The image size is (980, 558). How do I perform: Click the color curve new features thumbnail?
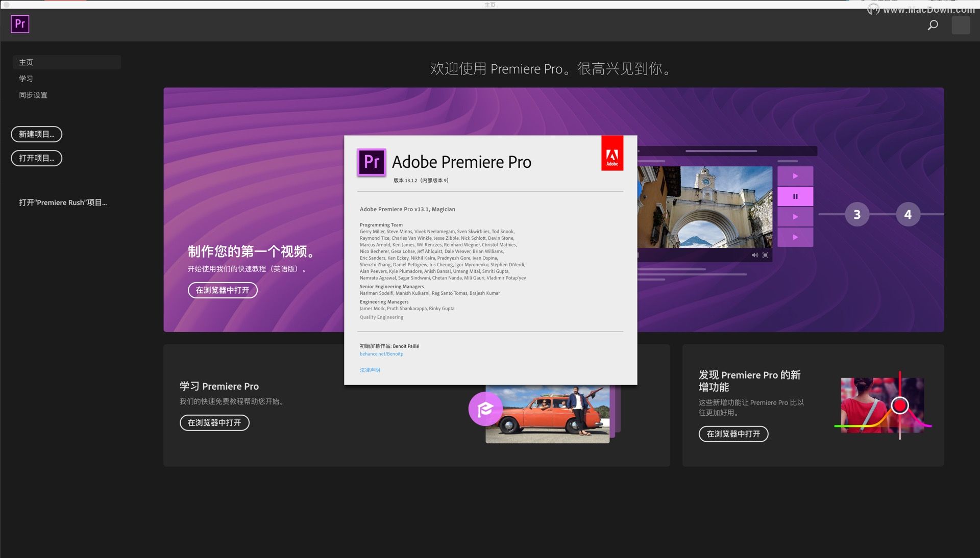point(883,405)
